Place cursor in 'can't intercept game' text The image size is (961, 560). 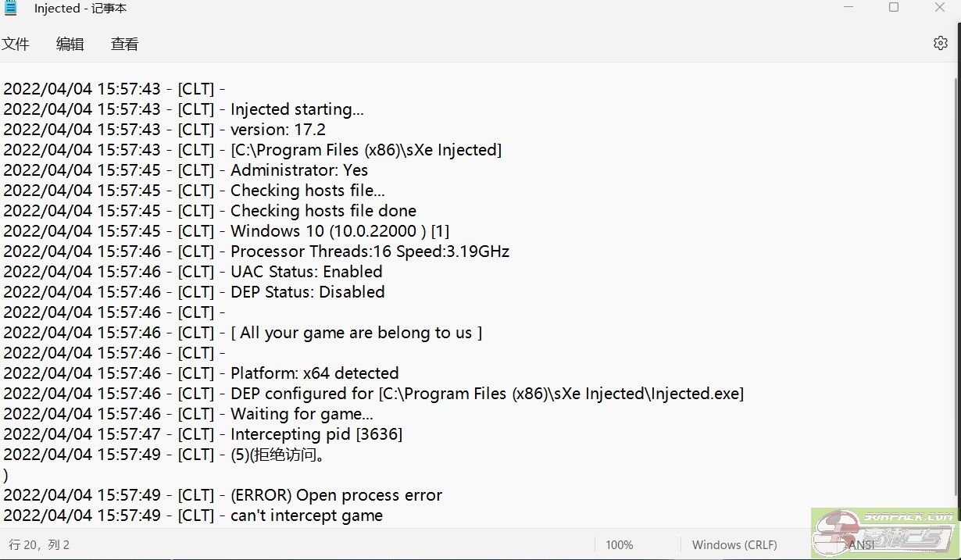[x=306, y=515]
